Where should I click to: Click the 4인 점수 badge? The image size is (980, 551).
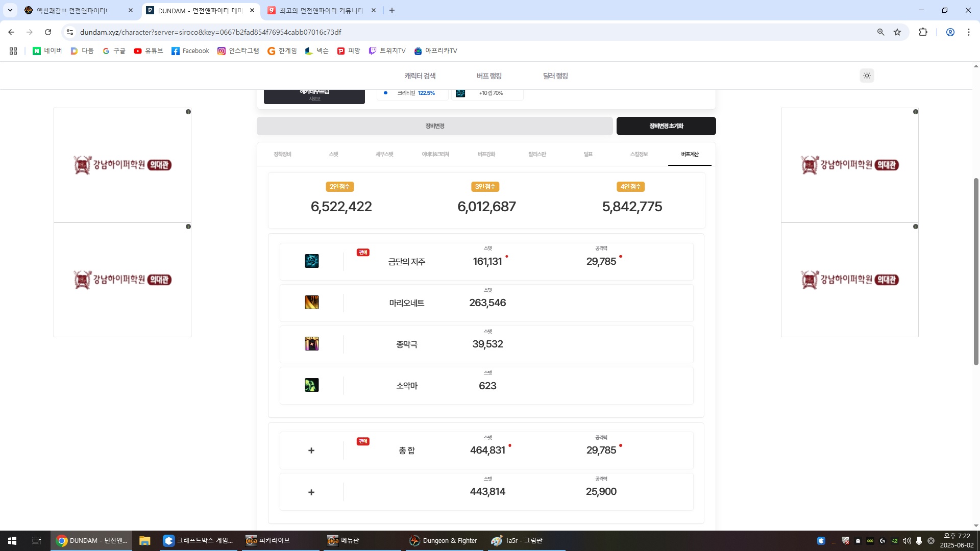pyautogui.click(x=631, y=187)
